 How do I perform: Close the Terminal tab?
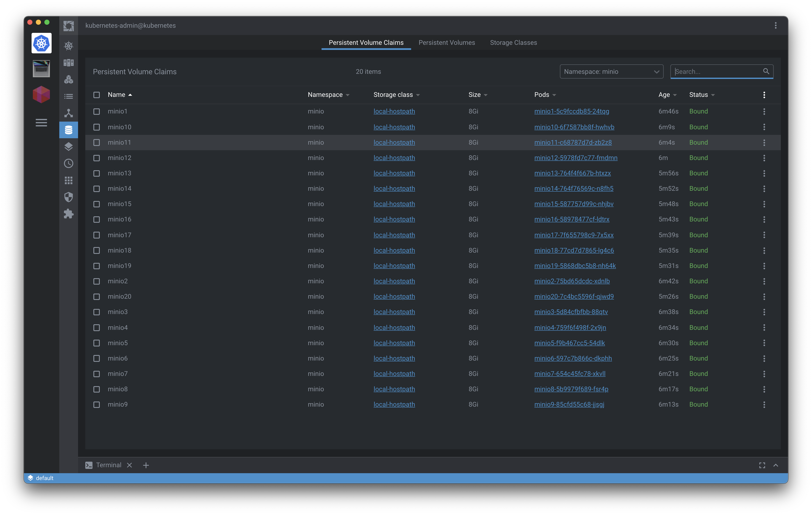pyautogui.click(x=129, y=465)
